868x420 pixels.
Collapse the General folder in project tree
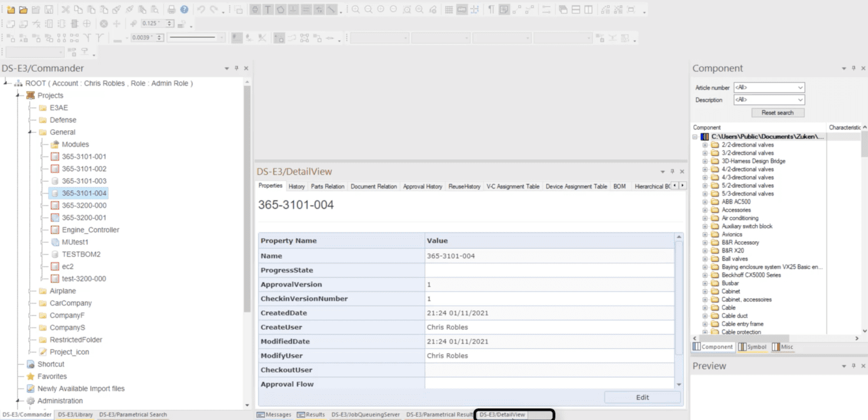coord(29,132)
